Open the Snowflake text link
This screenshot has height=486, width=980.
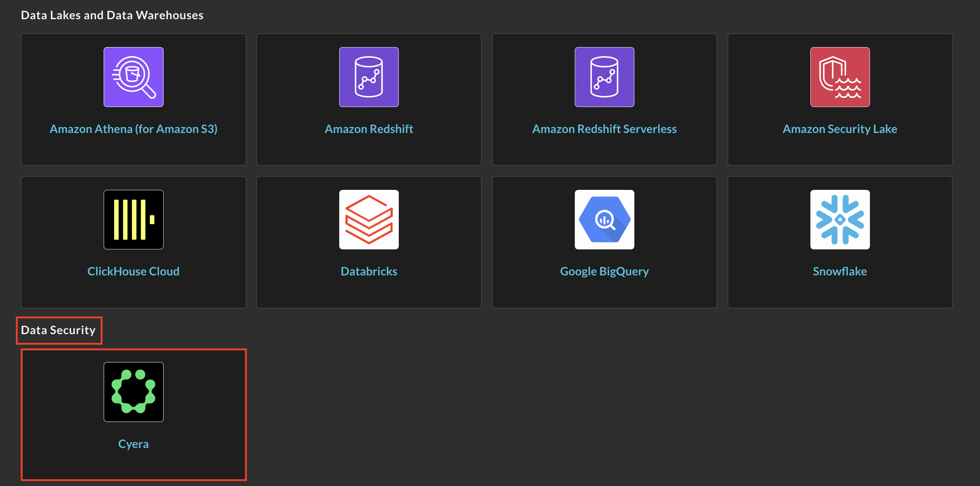[x=840, y=271]
